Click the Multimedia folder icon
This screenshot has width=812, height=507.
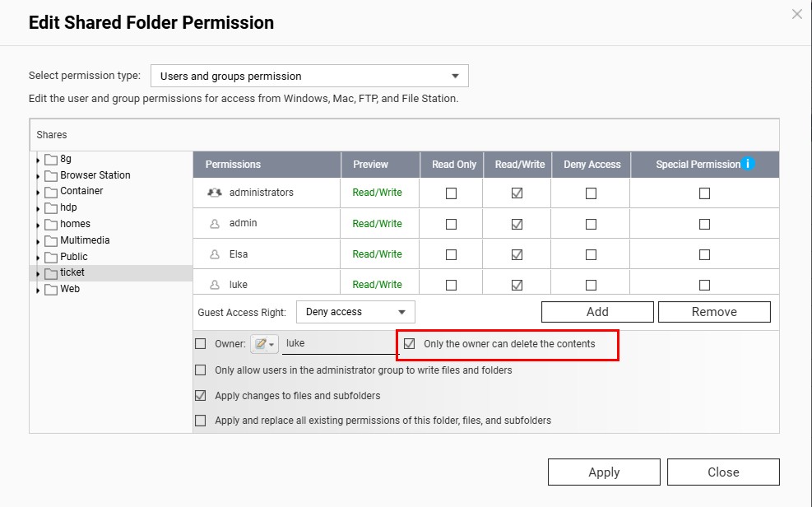point(52,240)
